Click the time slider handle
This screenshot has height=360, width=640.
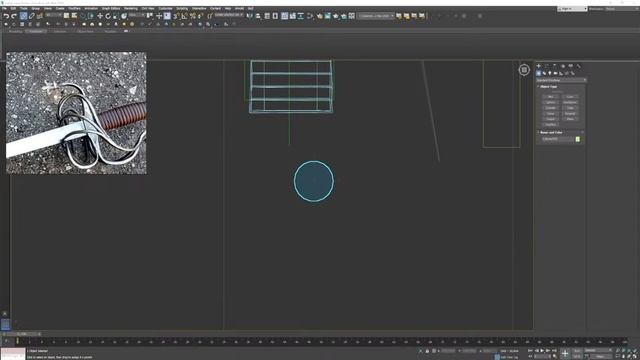[21, 334]
